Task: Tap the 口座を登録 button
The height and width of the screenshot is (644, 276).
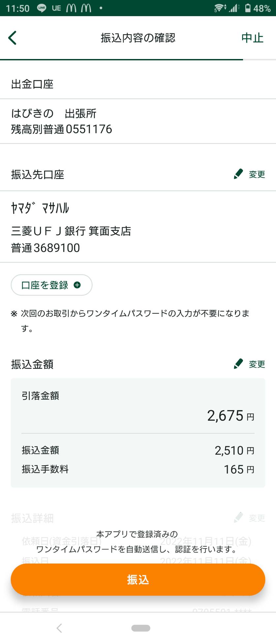Action: coord(51,285)
